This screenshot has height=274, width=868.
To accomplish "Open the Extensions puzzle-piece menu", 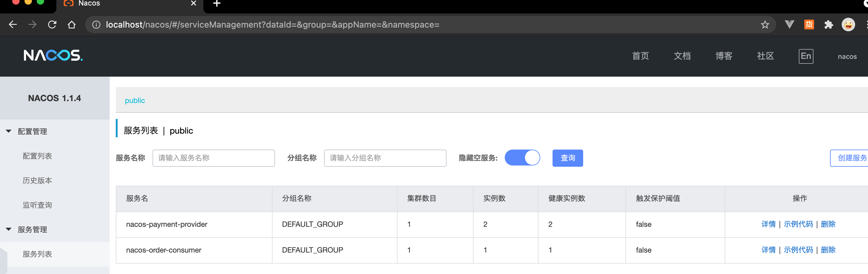I will point(828,25).
